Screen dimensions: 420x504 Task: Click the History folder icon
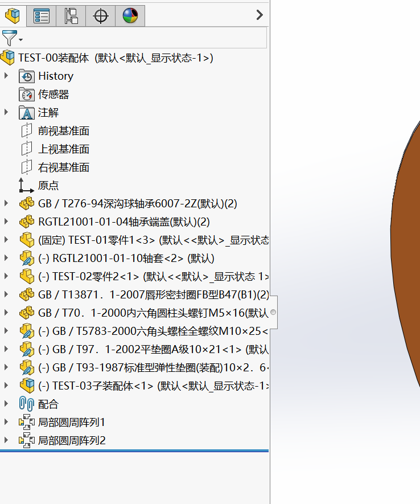pos(27,76)
